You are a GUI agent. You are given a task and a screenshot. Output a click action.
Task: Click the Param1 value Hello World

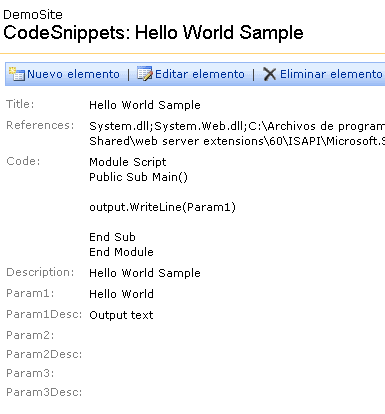click(x=121, y=294)
